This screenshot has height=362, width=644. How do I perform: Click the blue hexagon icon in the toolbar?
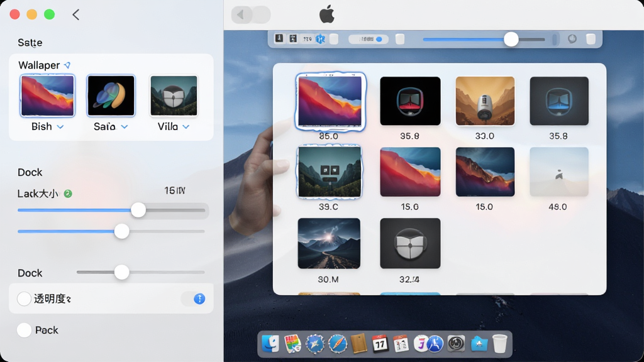(x=320, y=39)
